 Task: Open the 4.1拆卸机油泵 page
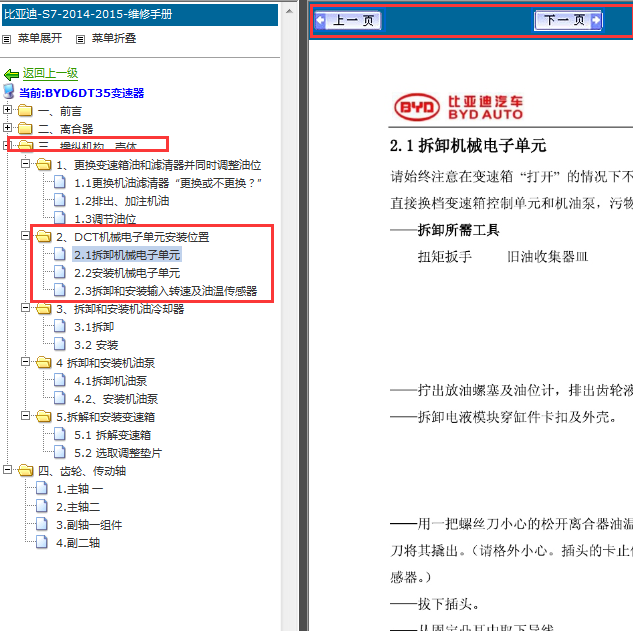coord(111,381)
